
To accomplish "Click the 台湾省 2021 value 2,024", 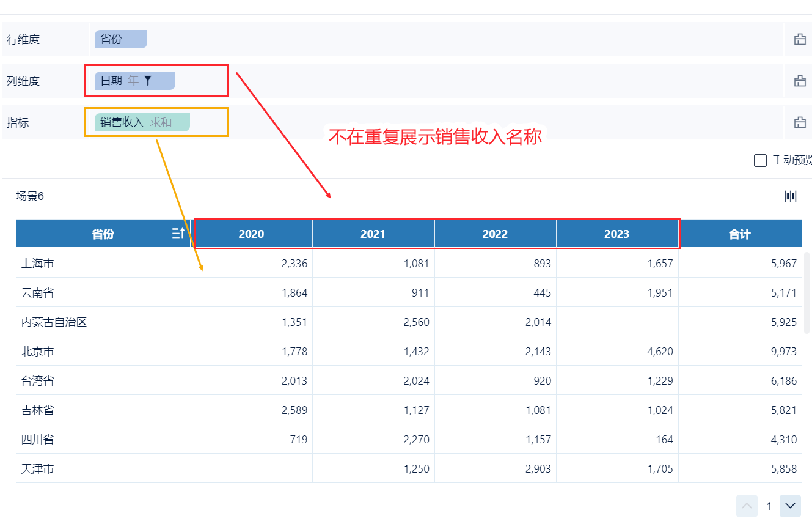I will pyautogui.click(x=417, y=381).
